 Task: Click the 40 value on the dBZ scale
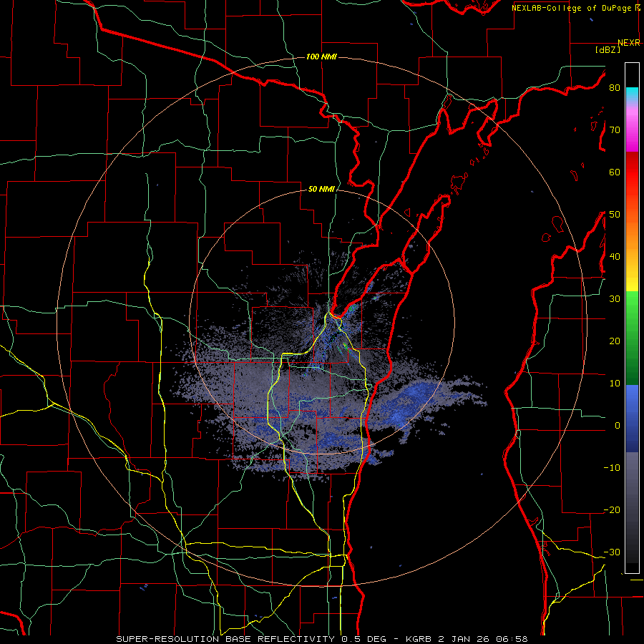pos(615,257)
